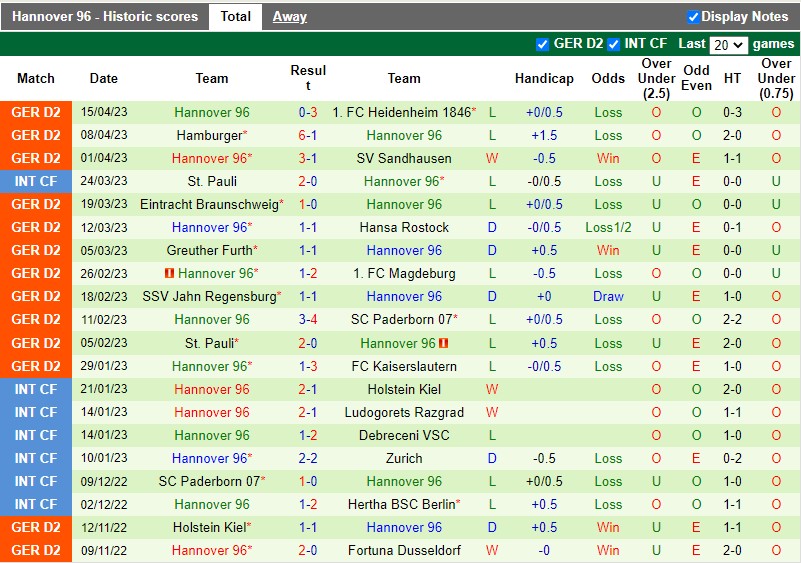Toggle the Display Notes checkbox
The height and width of the screenshot is (563, 801).
[693, 17]
